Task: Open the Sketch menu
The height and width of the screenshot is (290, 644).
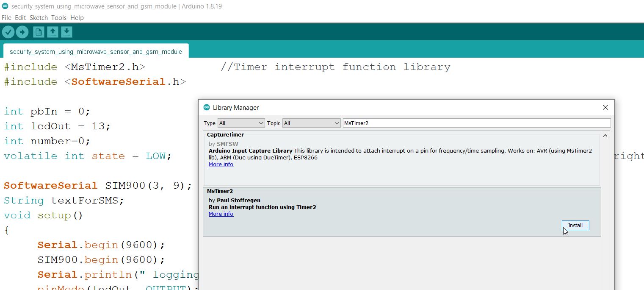Action: point(39,18)
